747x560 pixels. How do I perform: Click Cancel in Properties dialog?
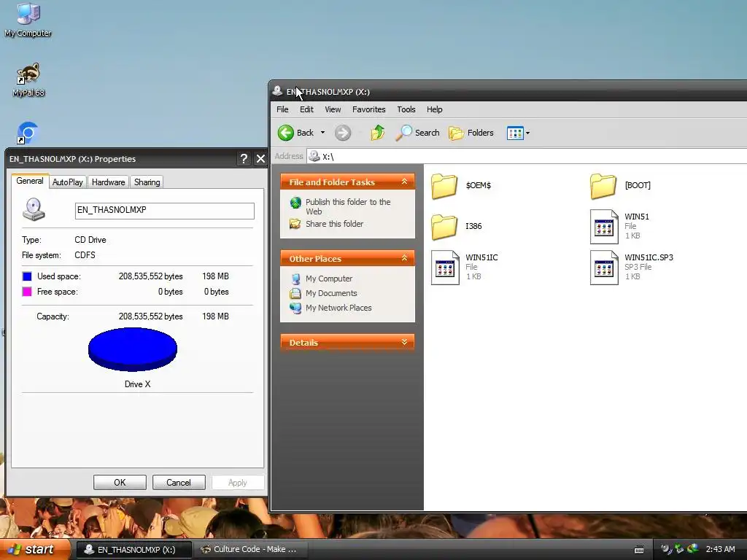[x=179, y=483]
